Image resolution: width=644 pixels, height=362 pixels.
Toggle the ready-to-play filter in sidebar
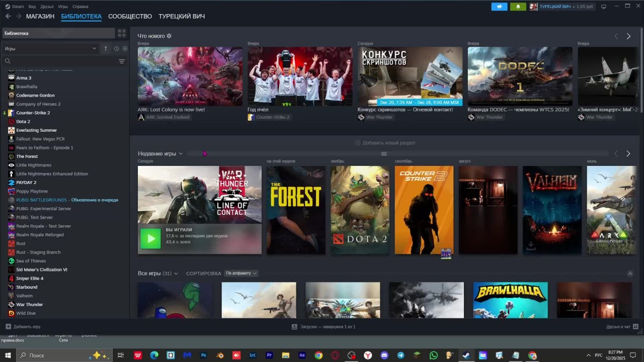pyautogui.click(x=125, y=49)
